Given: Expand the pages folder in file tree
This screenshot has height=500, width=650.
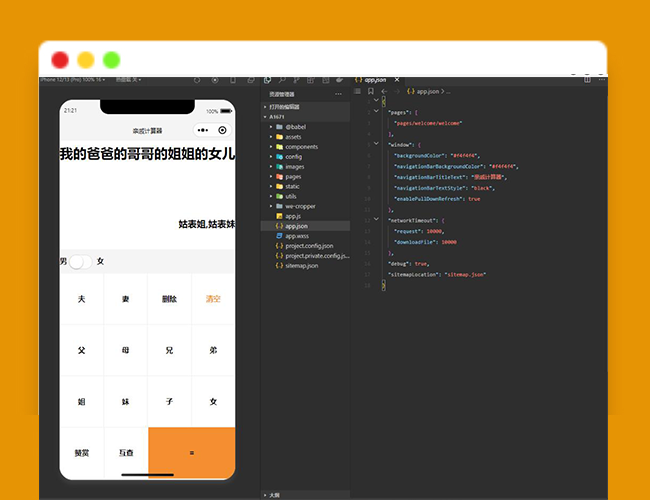Looking at the screenshot, I should (x=293, y=176).
